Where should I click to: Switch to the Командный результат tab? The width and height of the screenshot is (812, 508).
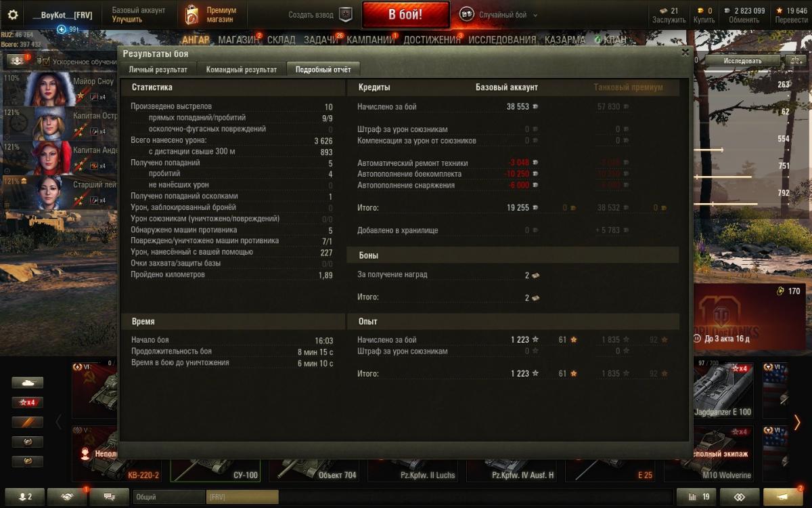pyautogui.click(x=242, y=69)
